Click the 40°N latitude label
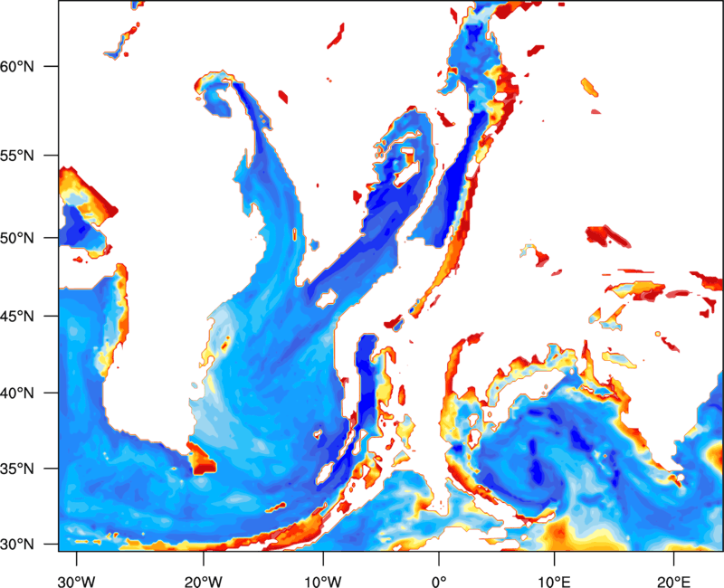The height and width of the screenshot is (588, 724). pyautogui.click(x=17, y=394)
